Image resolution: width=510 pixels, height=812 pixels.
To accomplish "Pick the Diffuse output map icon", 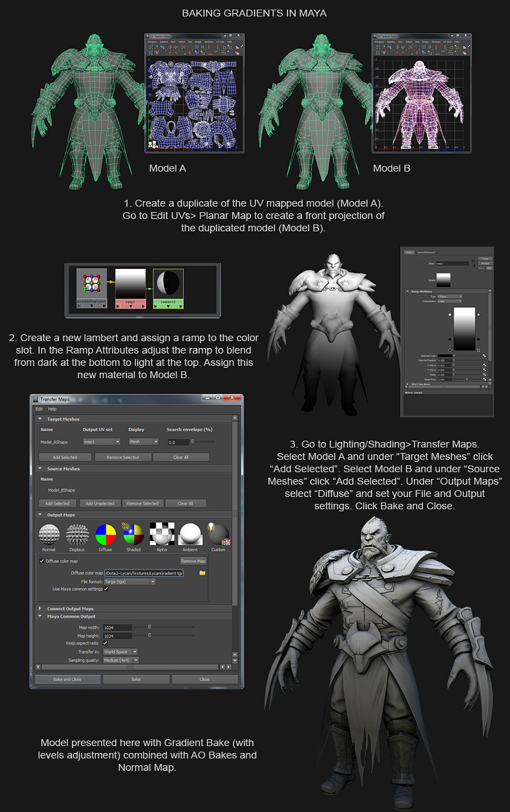I will (x=106, y=535).
